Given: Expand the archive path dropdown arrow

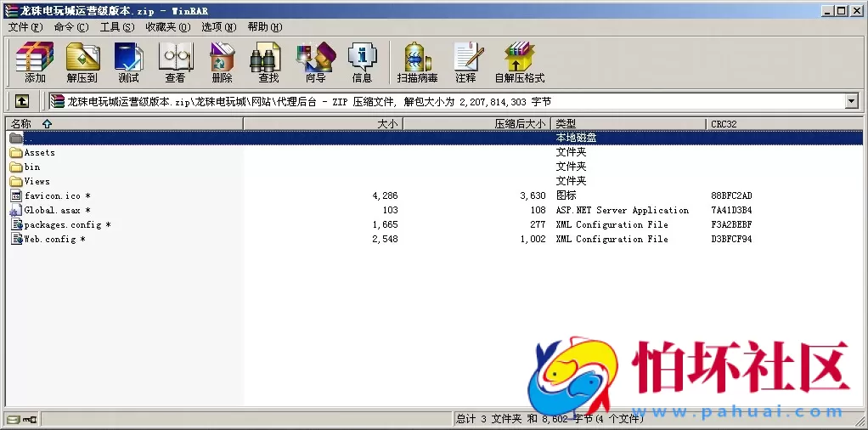Looking at the screenshot, I should tap(852, 101).
